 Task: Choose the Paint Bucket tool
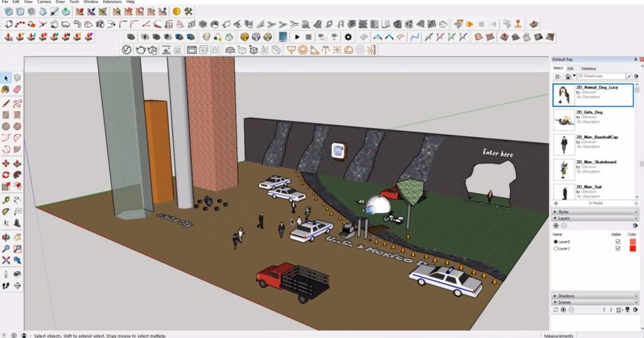(6, 89)
